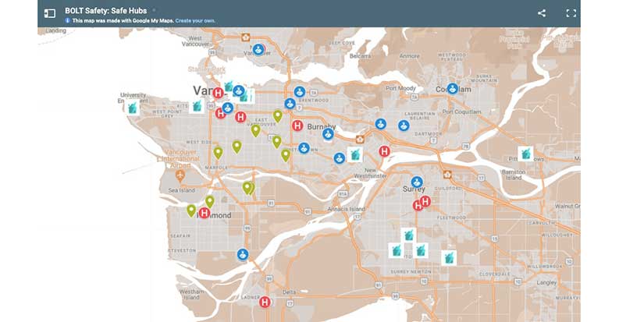This screenshot has width=644, height=322.
Task: Click blue marker at Coquitlam
Action: point(452,89)
